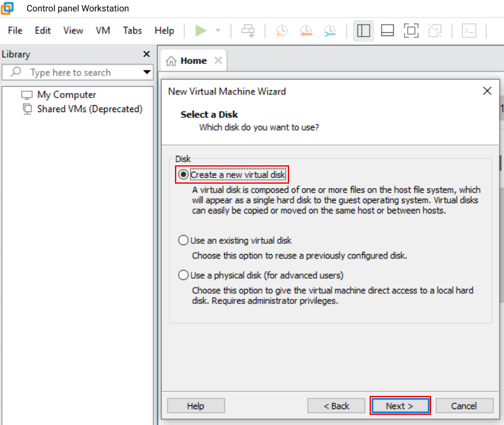Enter full screen mode icon

tap(411, 30)
